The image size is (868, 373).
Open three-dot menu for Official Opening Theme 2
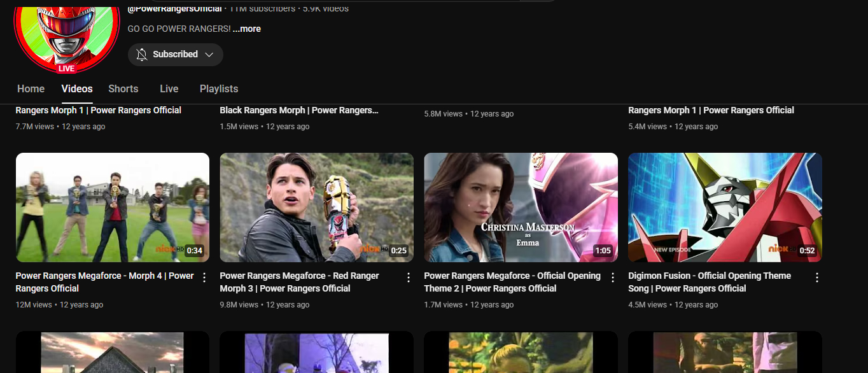613,278
